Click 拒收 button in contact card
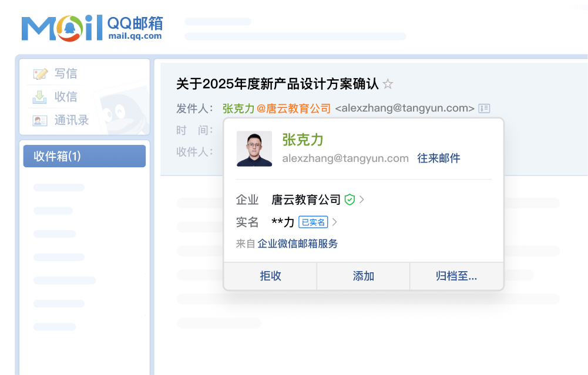Image resolution: width=588 pixels, height=375 pixels. point(270,276)
